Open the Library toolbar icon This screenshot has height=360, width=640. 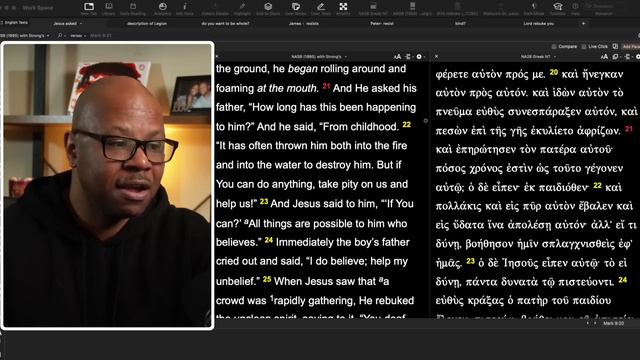[x=109, y=8]
